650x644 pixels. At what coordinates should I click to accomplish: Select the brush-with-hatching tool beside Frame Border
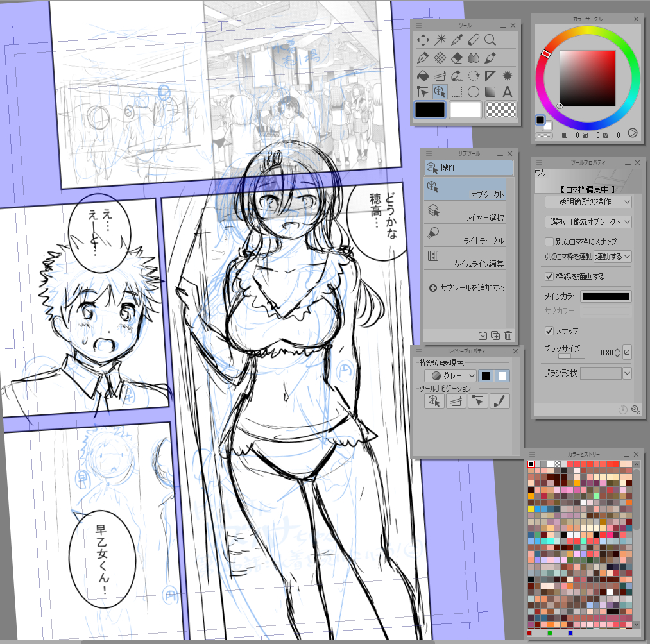pos(457,76)
